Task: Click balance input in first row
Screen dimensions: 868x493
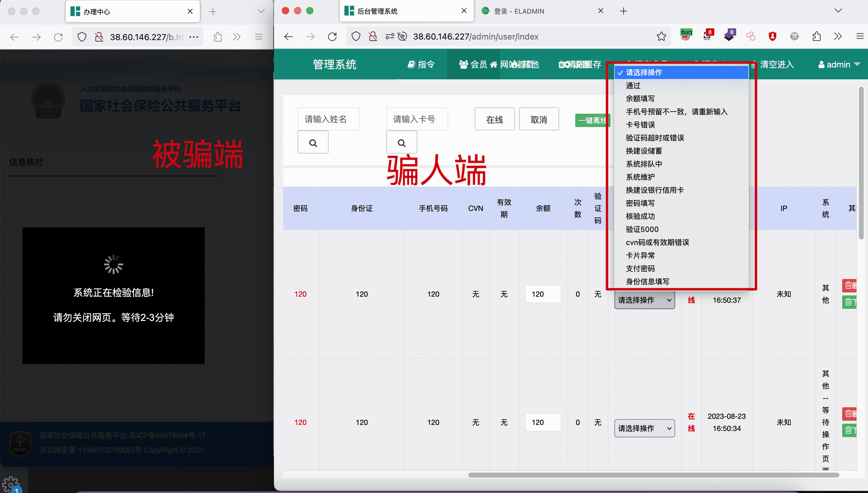Action: pyautogui.click(x=543, y=294)
